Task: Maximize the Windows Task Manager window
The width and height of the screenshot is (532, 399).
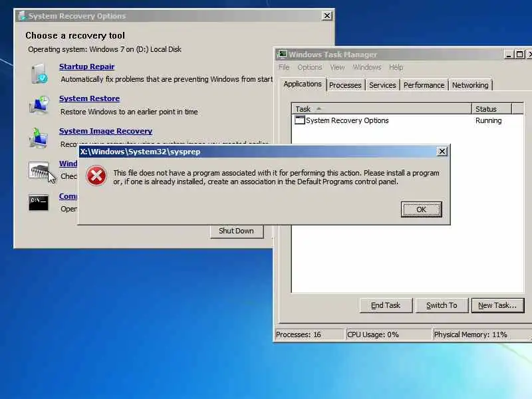Action: [x=519, y=55]
